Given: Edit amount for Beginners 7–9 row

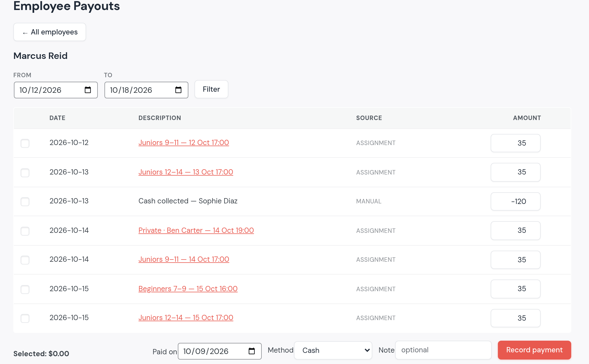Looking at the screenshot, I should (516, 289).
